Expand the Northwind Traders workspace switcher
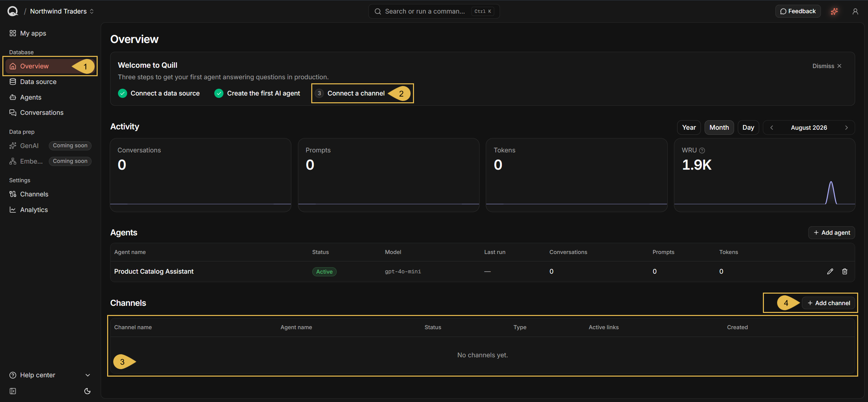Image resolution: width=868 pixels, height=402 pixels. point(62,11)
